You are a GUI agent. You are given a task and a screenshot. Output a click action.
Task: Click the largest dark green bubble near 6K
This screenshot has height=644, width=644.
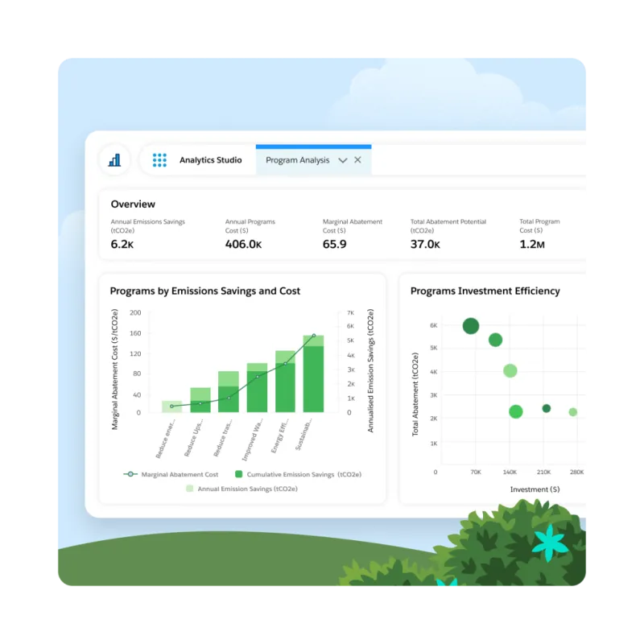471,326
